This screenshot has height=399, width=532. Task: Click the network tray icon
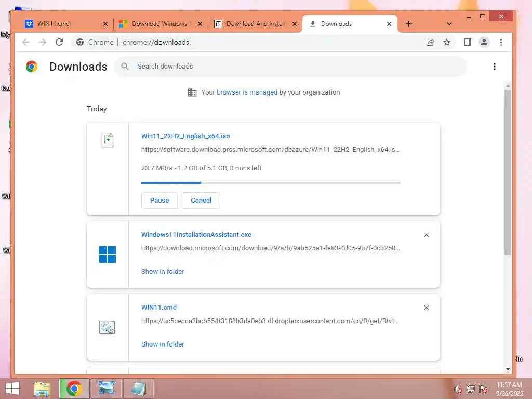click(470, 389)
